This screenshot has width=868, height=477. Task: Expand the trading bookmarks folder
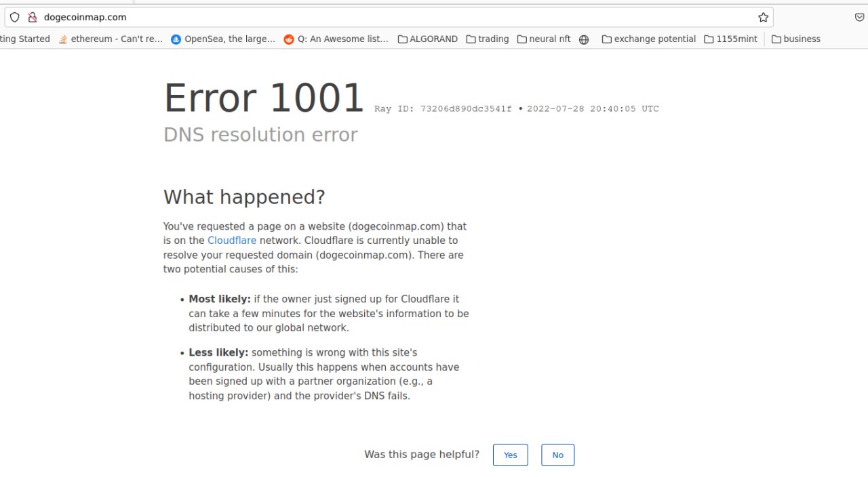[x=488, y=39]
